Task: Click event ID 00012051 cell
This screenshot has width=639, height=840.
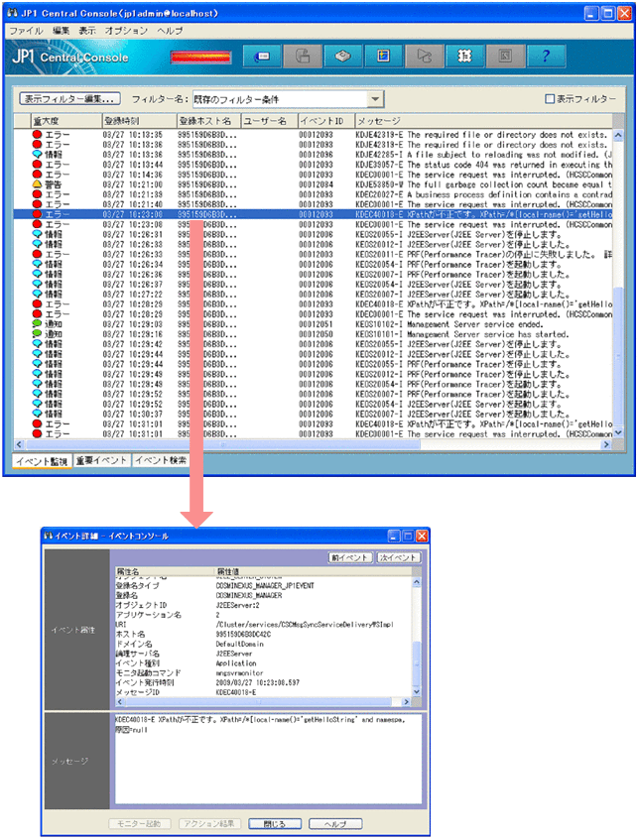Action: click(x=316, y=324)
